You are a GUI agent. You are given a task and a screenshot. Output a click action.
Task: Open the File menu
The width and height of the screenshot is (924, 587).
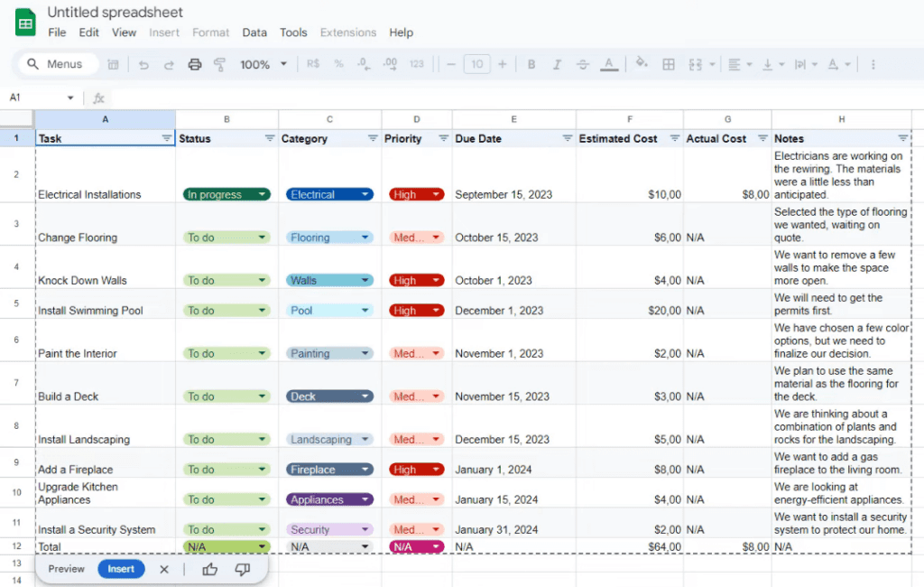point(57,33)
